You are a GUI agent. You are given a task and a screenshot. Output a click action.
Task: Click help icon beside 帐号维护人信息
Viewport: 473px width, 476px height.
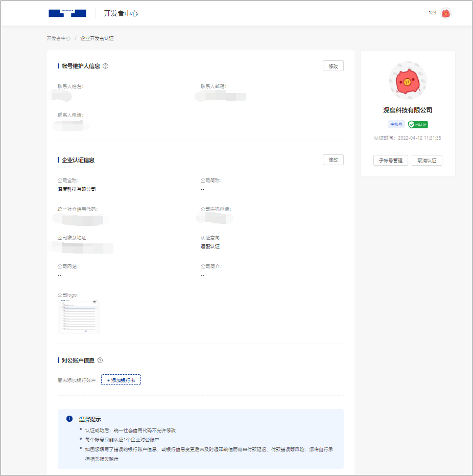(x=105, y=66)
